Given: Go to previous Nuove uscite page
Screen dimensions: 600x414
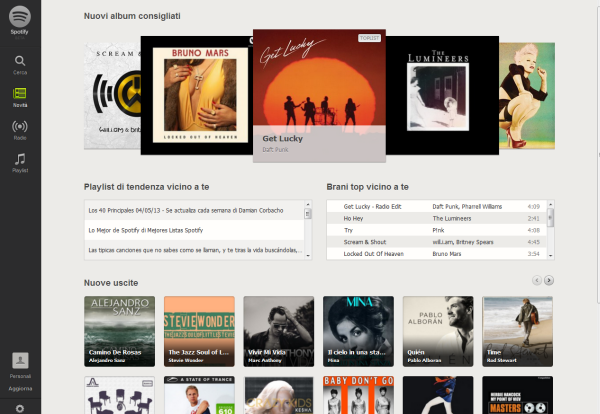Looking at the screenshot, I should 537,280.
